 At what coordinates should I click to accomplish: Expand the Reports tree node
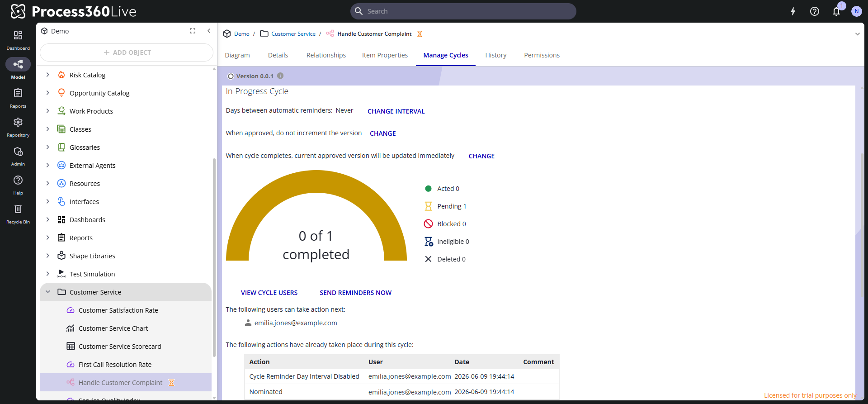pos(48,238)
